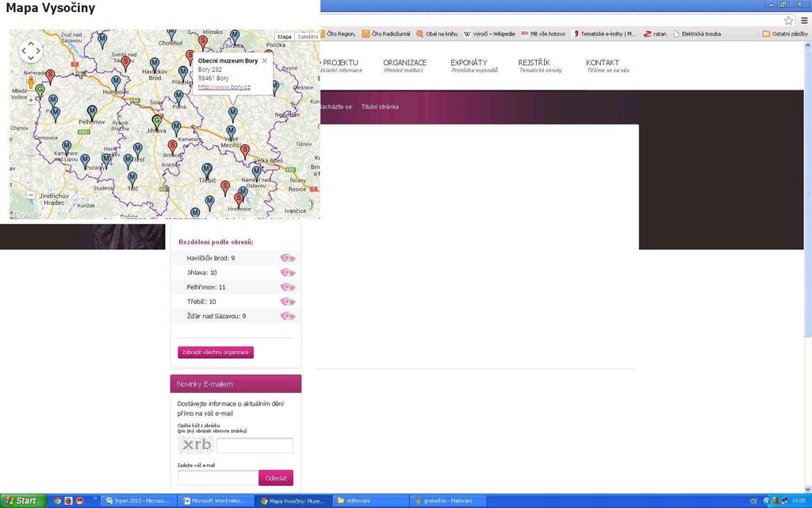Switch the map to the Mapa view
The image size is (812, 508).
[285, 37]
